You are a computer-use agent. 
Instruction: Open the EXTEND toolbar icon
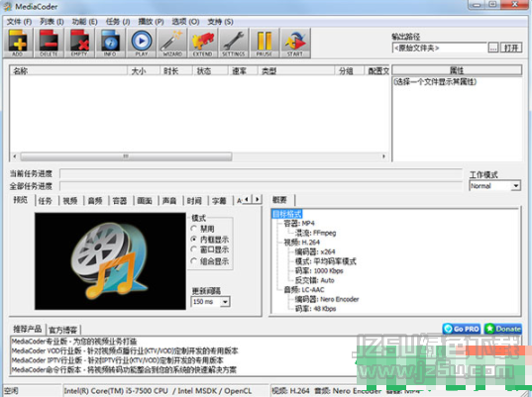[x=203, y=43]
